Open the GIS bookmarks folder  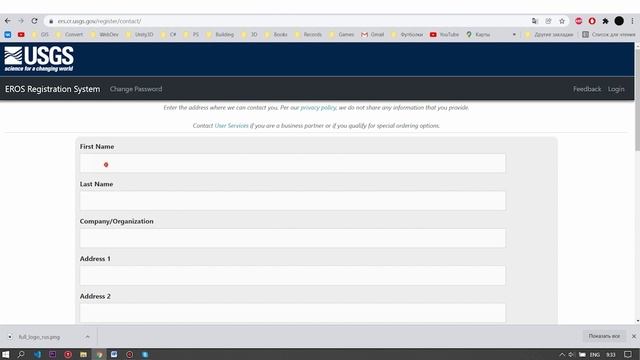(40, 35)
